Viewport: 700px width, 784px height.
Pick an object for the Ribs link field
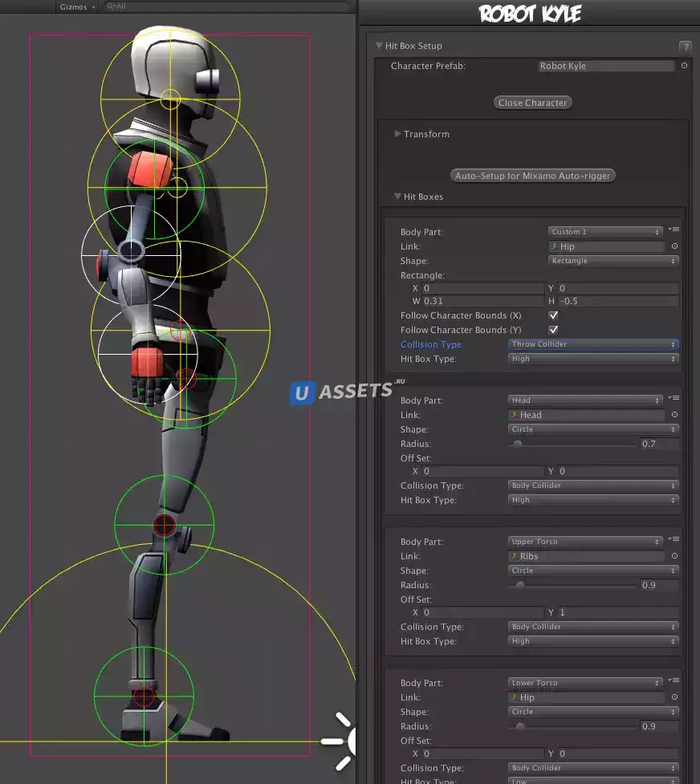click(x=674, y=555)
